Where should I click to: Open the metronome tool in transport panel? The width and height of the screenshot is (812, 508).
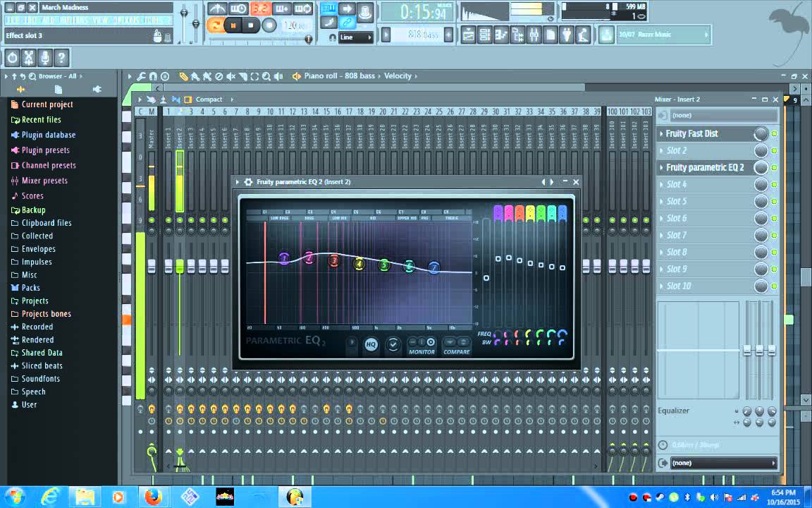pos(217,8)
